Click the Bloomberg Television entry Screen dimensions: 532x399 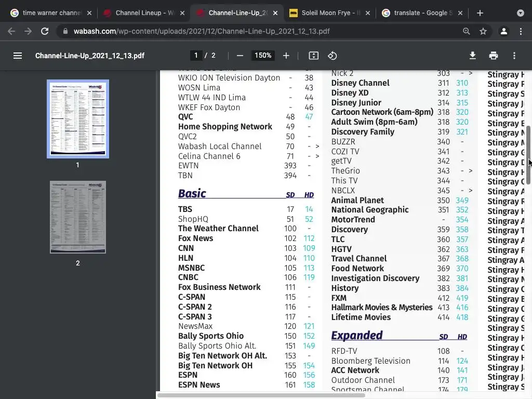tap(370, 361)
